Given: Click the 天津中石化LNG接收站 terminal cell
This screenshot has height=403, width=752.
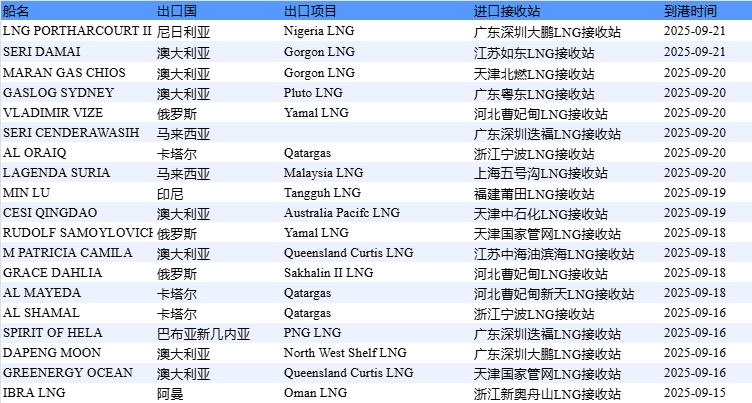Looking at the screenshot, I should click(540, 214).
